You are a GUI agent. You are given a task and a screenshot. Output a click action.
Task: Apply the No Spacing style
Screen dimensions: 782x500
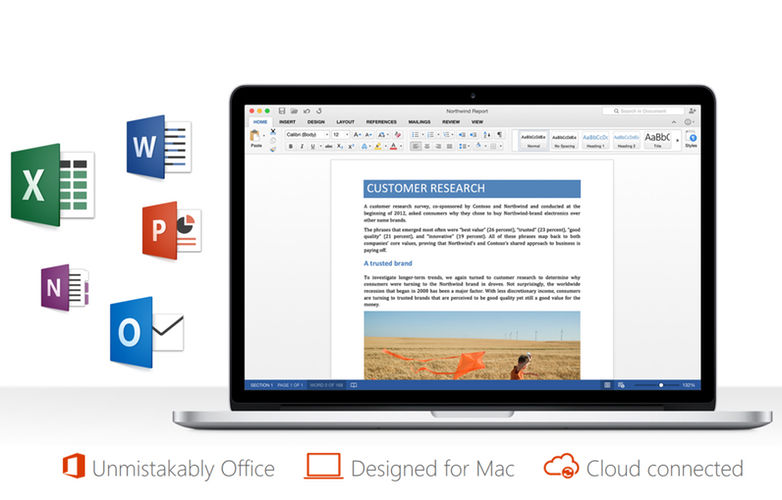pyautogui.click(x=564, y=140)
